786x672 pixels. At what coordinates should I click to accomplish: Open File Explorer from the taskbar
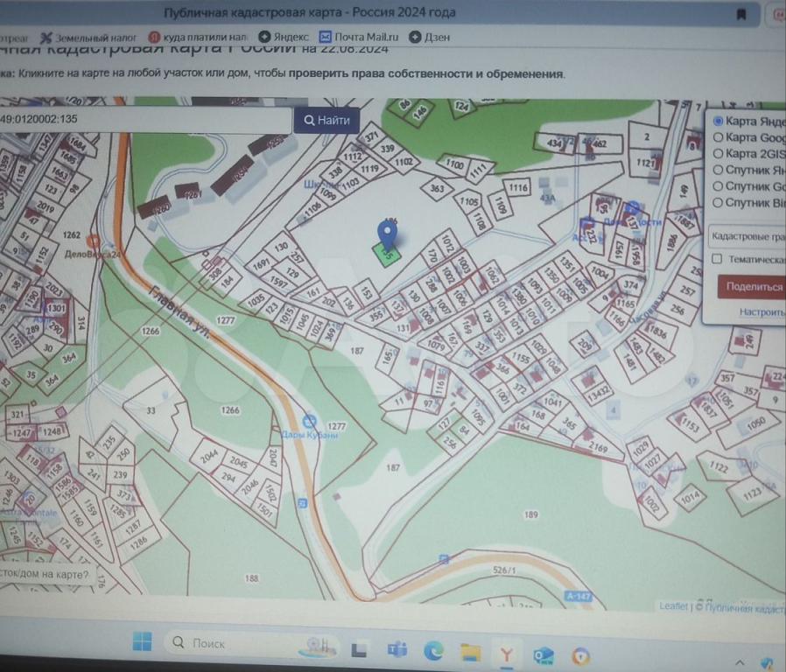tap(471, 652)
